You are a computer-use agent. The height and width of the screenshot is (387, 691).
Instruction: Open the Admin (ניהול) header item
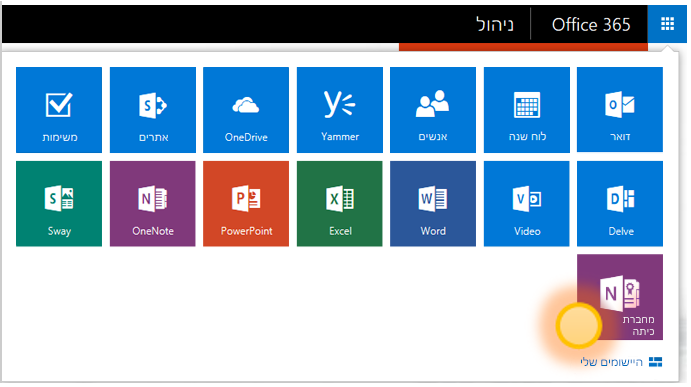coord(495,25)
